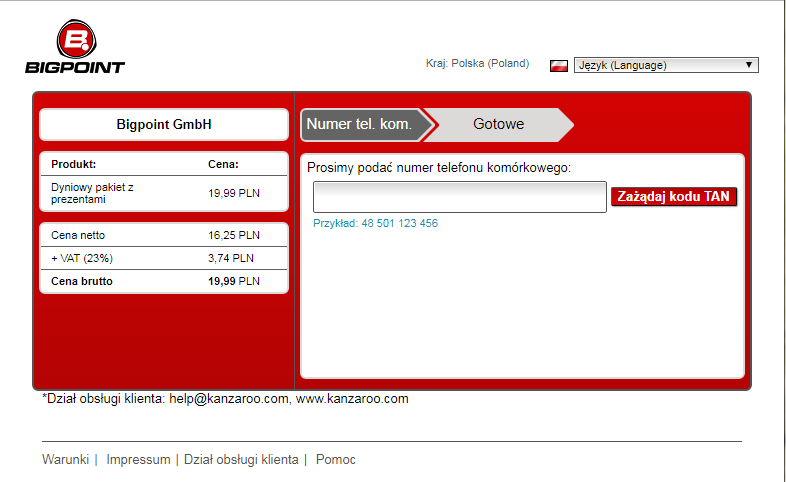
Task: Click the Bigpoint logo
Action: coord(75,47)
